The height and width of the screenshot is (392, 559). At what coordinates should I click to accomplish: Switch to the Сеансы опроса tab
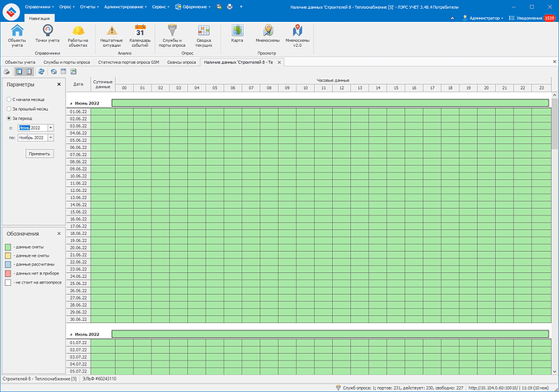[x=181, y=62]
